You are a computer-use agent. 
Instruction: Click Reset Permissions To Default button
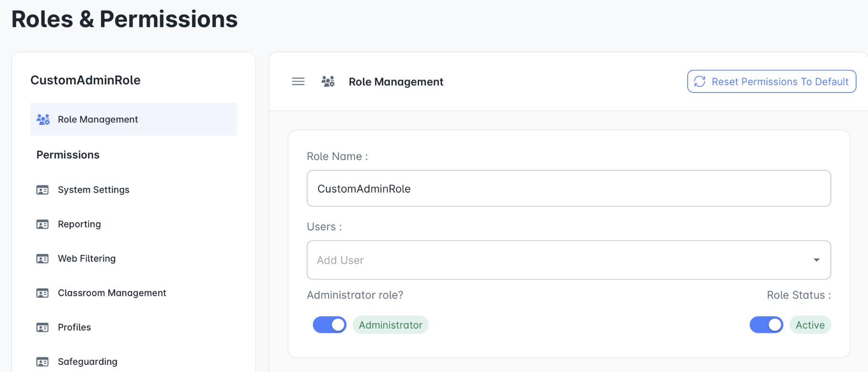772,82
